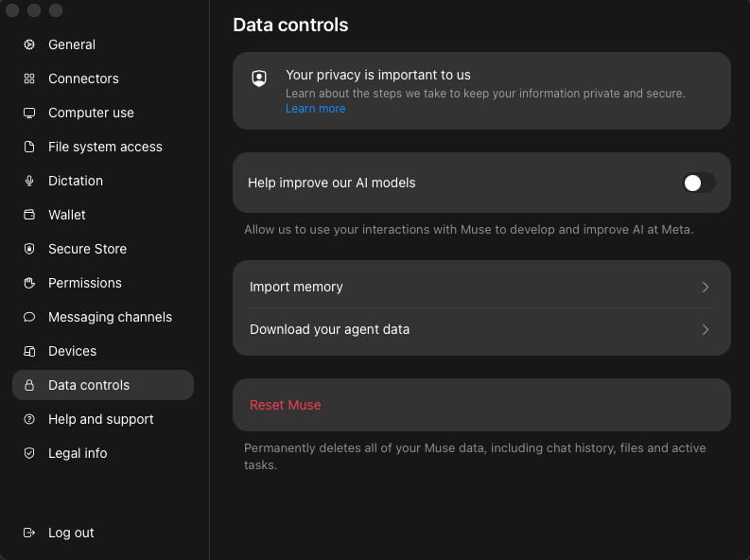Click the 'Permanently deletes all' warning text

475,456
